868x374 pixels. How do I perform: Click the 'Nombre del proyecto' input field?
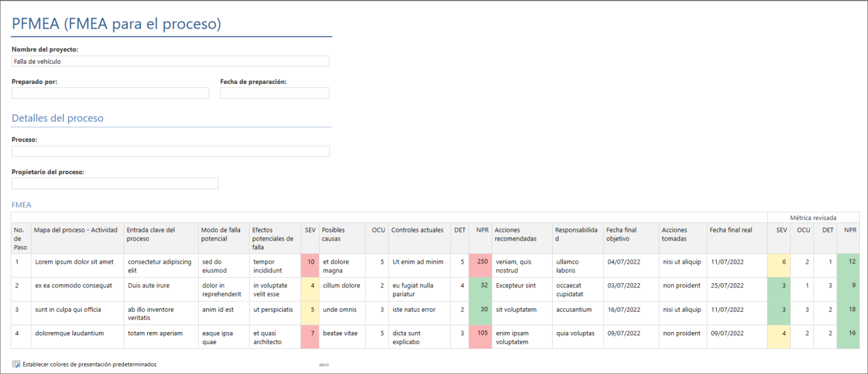(x=170, y=61)
